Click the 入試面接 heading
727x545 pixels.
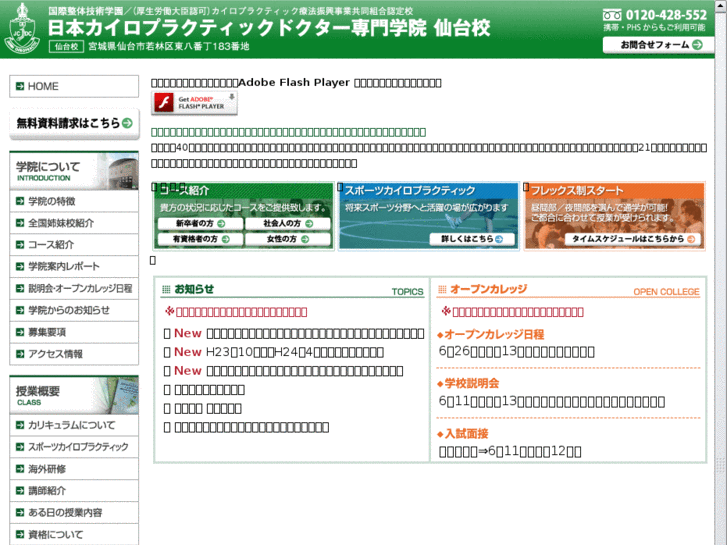pyautogui.click(x=466, y=434)
